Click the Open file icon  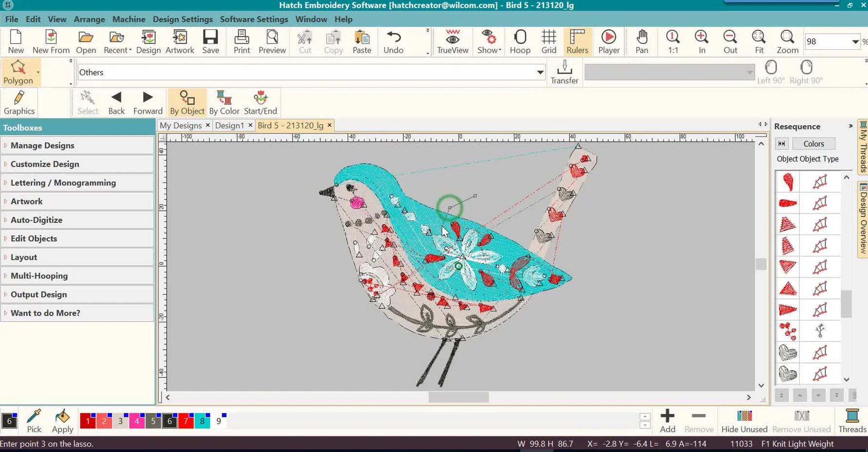[86, 41]
